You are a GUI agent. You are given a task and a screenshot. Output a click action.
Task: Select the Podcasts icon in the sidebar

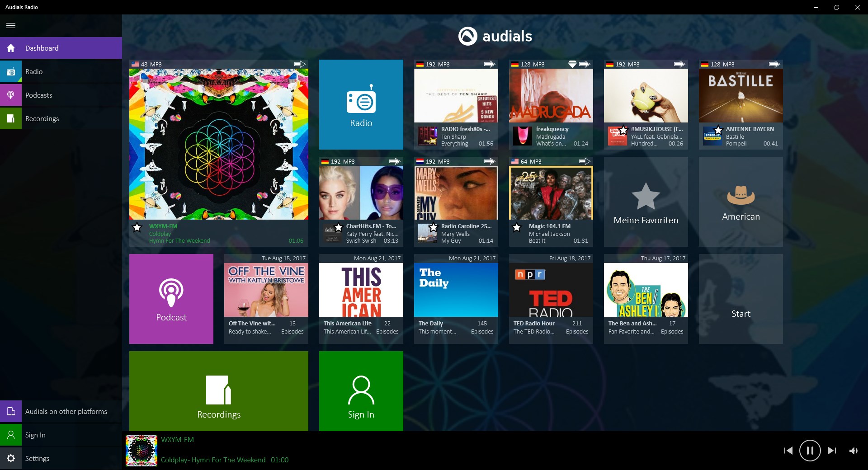tap(10, 95)
